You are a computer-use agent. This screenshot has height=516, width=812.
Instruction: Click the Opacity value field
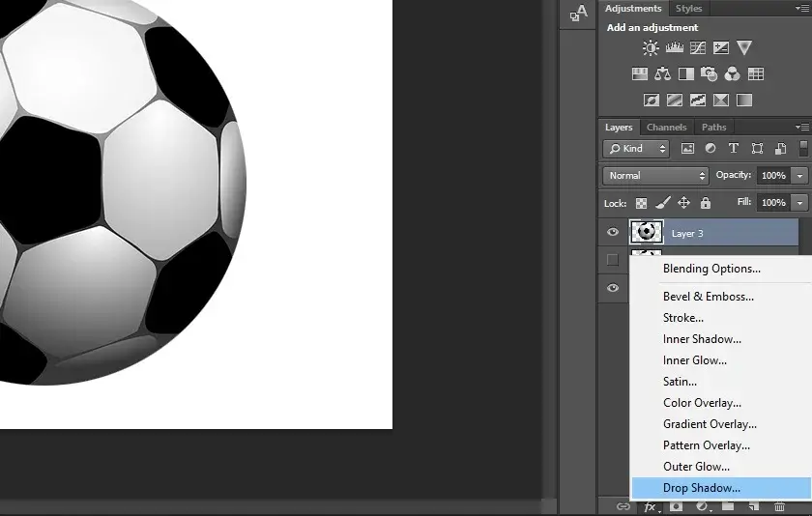[773, 176]
